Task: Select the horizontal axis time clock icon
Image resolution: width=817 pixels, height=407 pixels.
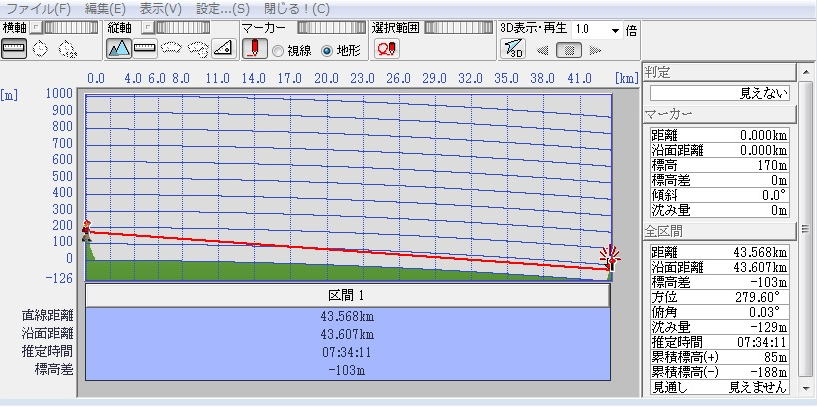Action: tap(40, 48)
